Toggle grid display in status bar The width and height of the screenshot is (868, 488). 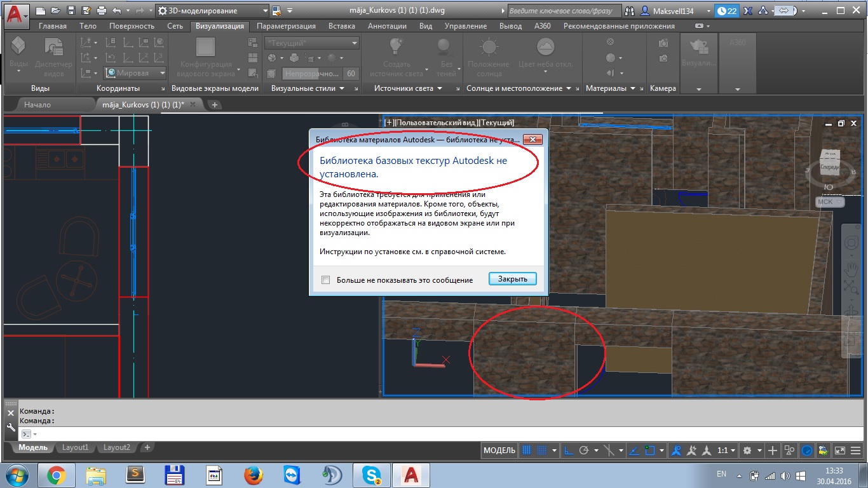coord(527,451)
